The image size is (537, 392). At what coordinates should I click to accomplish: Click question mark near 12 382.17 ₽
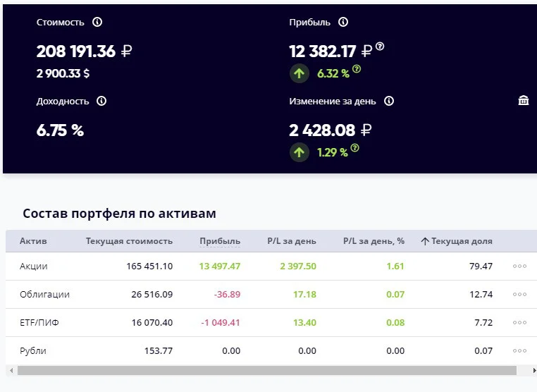pyautogui.click(x=380, y=47)
